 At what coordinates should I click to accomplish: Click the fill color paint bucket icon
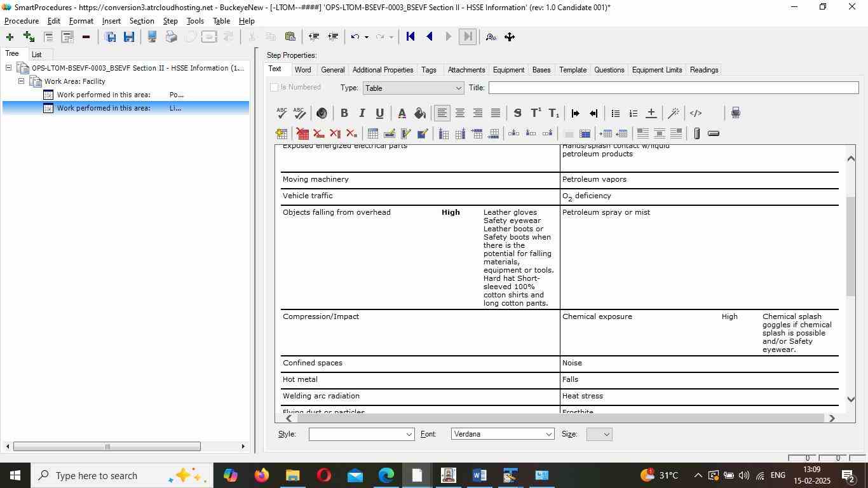(419, 113)
